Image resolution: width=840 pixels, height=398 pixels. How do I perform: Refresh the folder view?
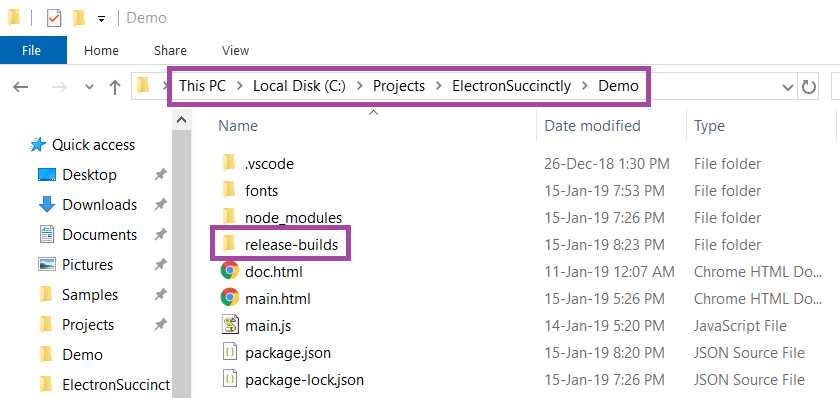click(808, 87)
